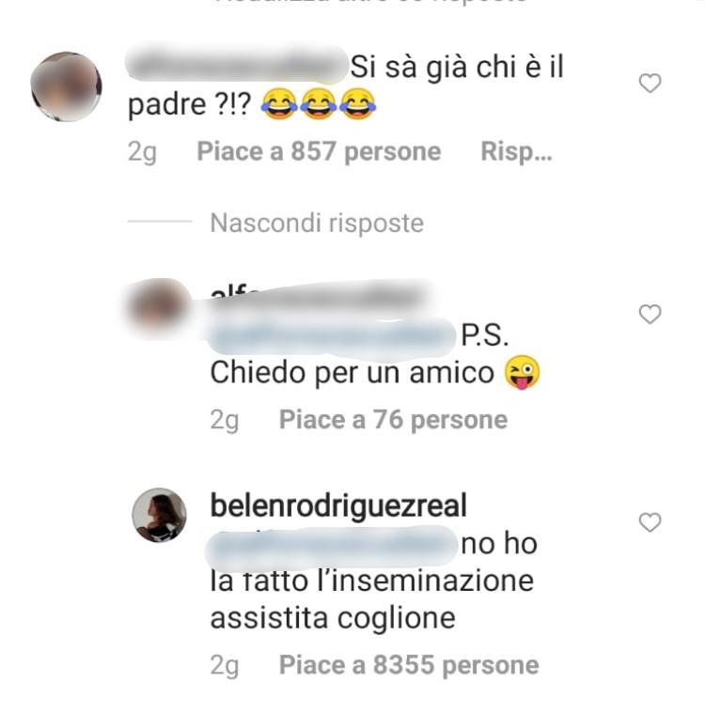The image size is (705, 728).
Task: View likes 'Piace a 8355 persone'
Action: point(409,665)
